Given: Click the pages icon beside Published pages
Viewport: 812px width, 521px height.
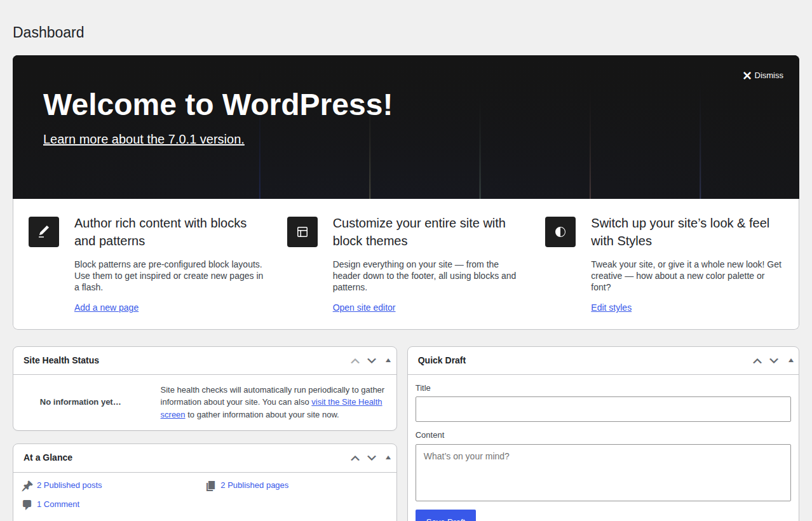Looking at the screenshot, I should 211,486.
